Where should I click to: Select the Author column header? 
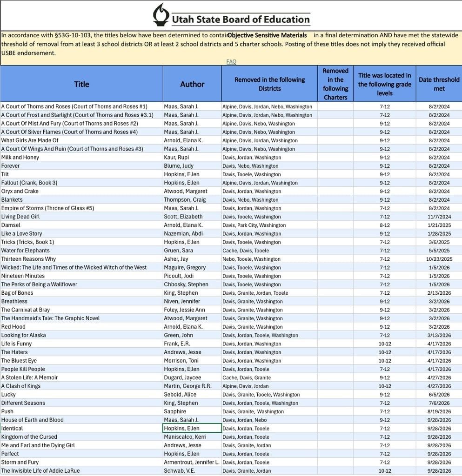click(x=192, y=84)
